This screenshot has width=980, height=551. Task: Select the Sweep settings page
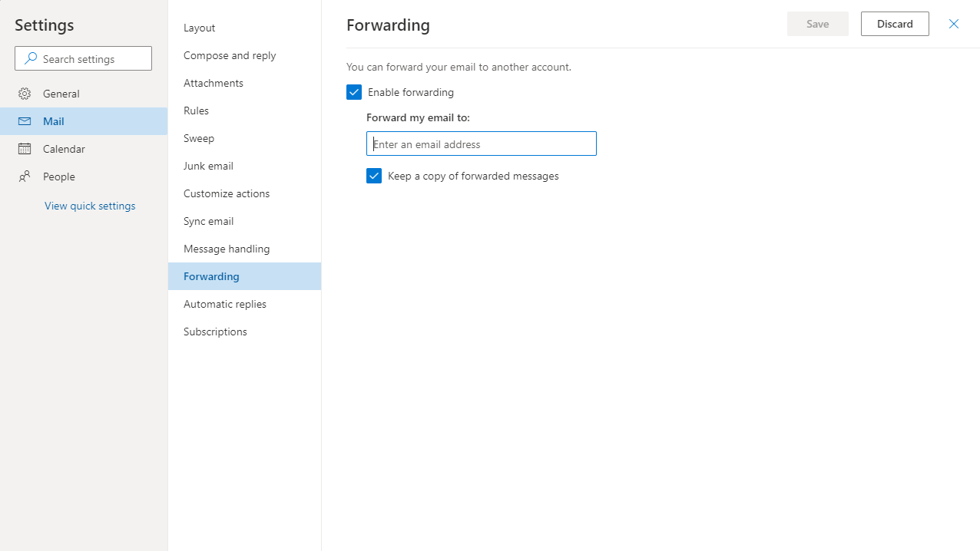pyautogui.click(x=198, y=137)
